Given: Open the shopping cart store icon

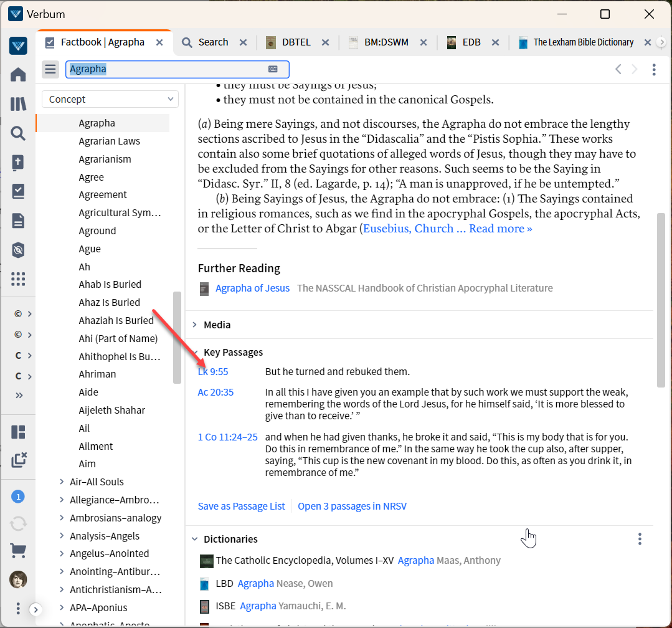Looking at the screenshot, I should 18,550.
